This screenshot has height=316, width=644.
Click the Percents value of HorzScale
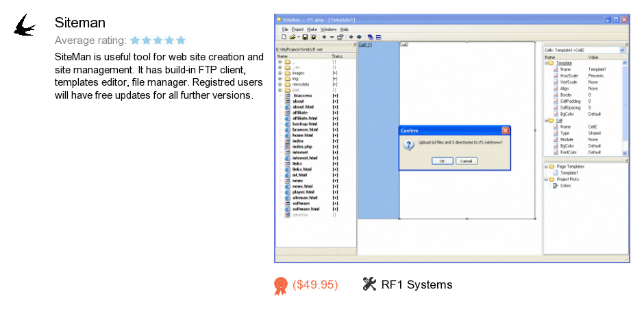click(595, 76)
